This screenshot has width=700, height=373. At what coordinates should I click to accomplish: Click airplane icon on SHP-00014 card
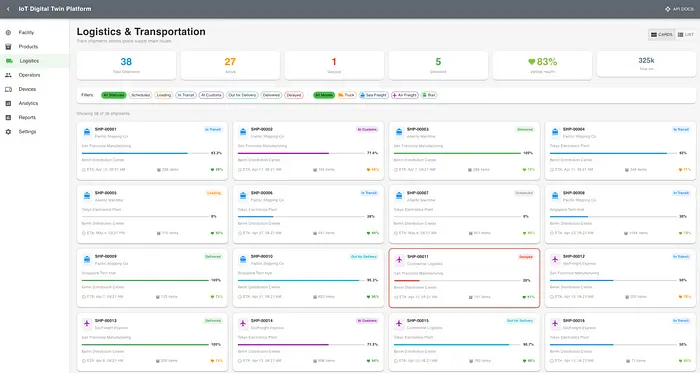[x=243, y=323]
